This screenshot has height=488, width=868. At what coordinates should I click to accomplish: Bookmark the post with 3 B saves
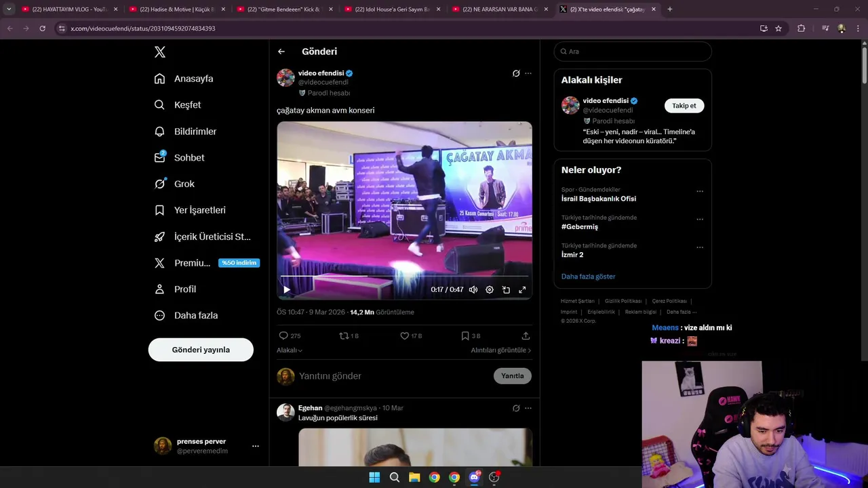(471, 335)
